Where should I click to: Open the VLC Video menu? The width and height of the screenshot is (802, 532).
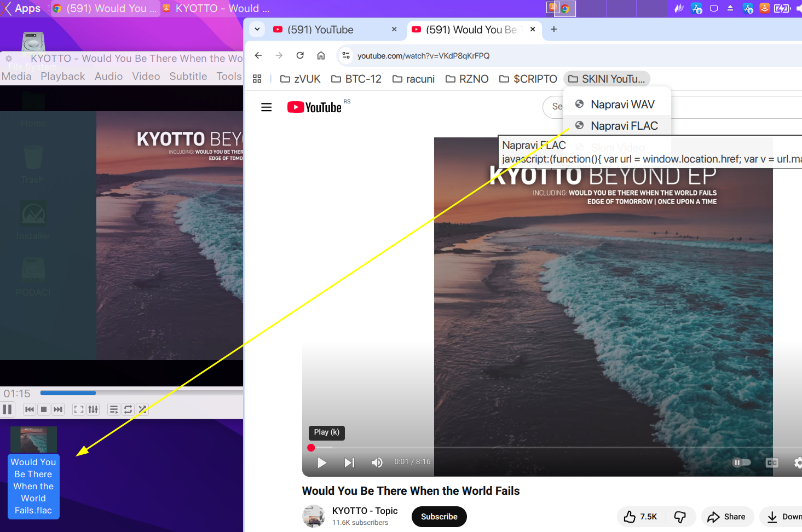(146, 76)
